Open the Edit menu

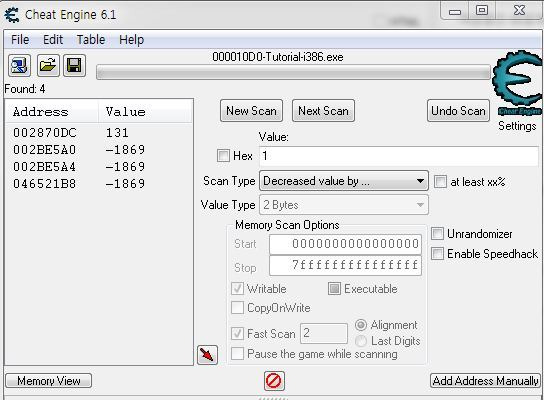click(x=53, y=40)
